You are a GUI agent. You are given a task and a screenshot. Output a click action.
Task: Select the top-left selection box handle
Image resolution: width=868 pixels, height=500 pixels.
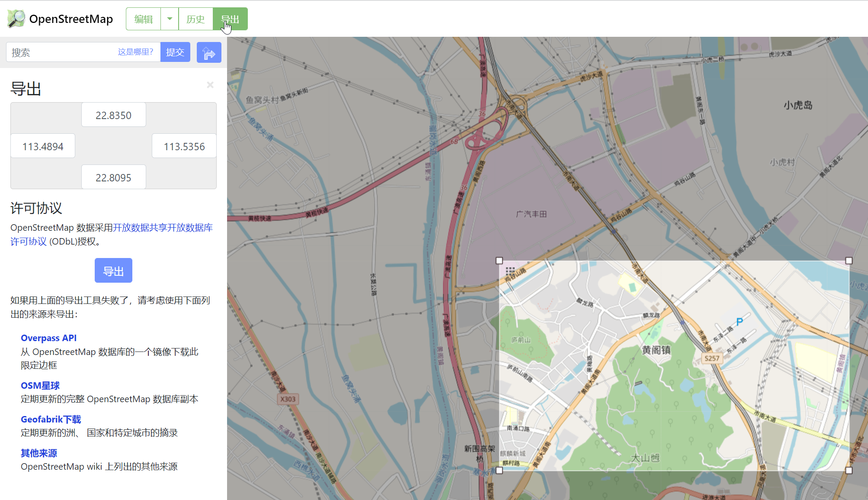[x=499, y=261]
